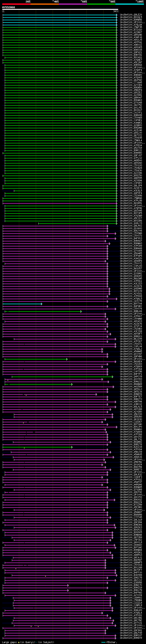Open hit UniRef100_A7QLQ4

[x=131, y=25]
